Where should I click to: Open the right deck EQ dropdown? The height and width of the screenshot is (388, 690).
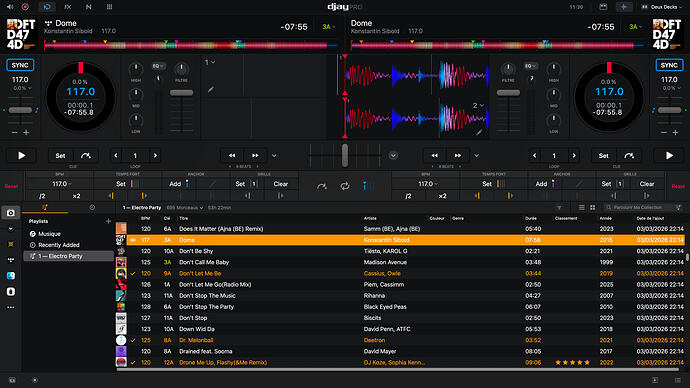[x=531, y=66]
